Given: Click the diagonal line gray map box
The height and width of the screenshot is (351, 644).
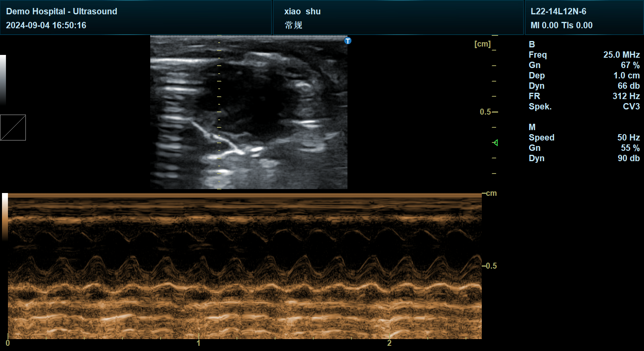Looking at the screenshot, I should 13,128.
